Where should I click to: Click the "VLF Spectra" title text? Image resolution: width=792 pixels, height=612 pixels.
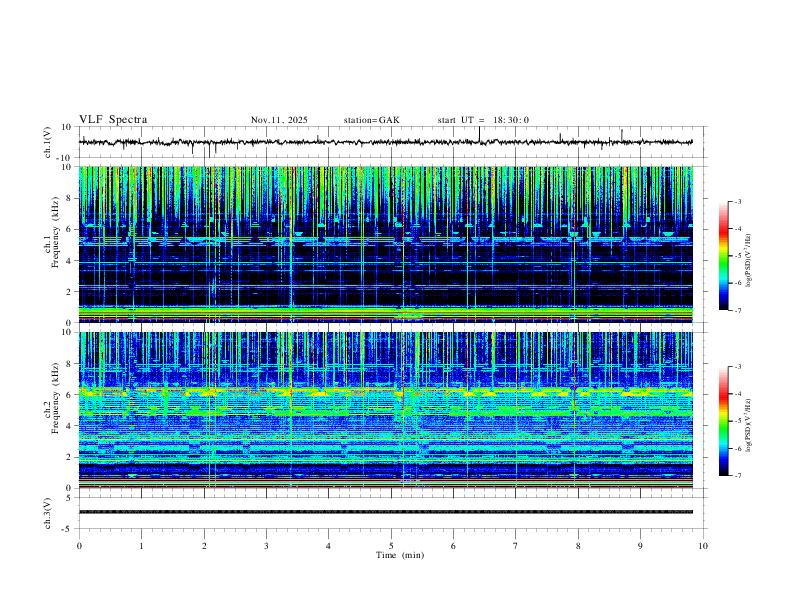tap(113, 120)
